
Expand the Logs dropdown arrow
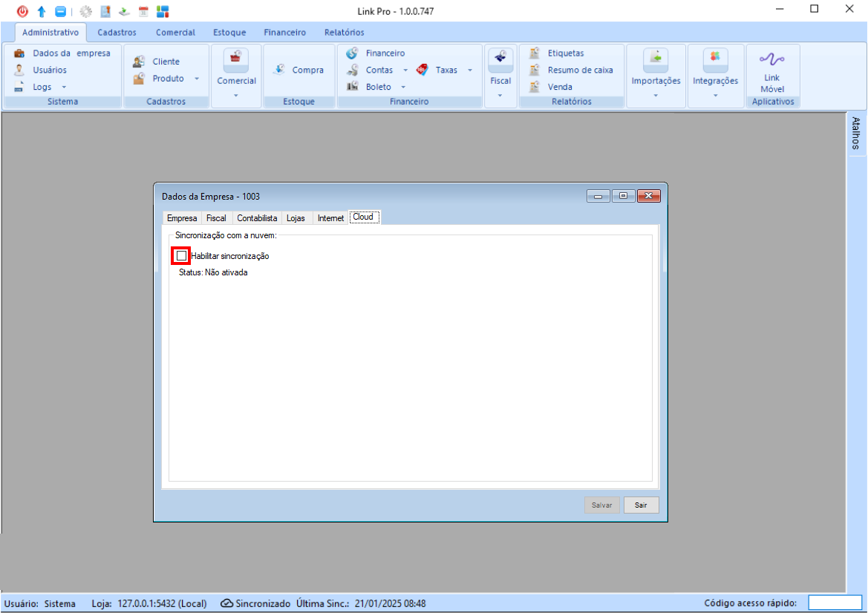pyautogui.click(x=64, y=88)
